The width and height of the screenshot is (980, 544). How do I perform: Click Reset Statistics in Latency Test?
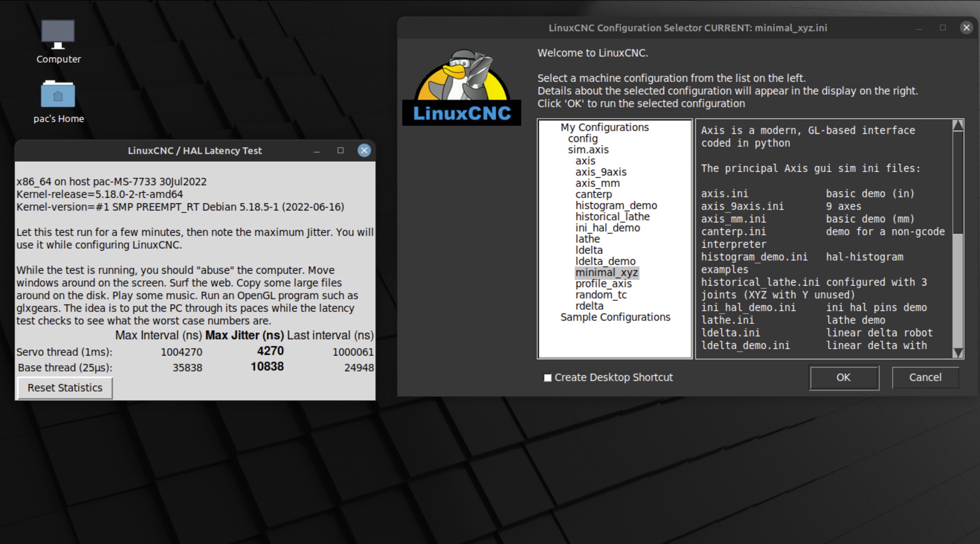[65, 388]
